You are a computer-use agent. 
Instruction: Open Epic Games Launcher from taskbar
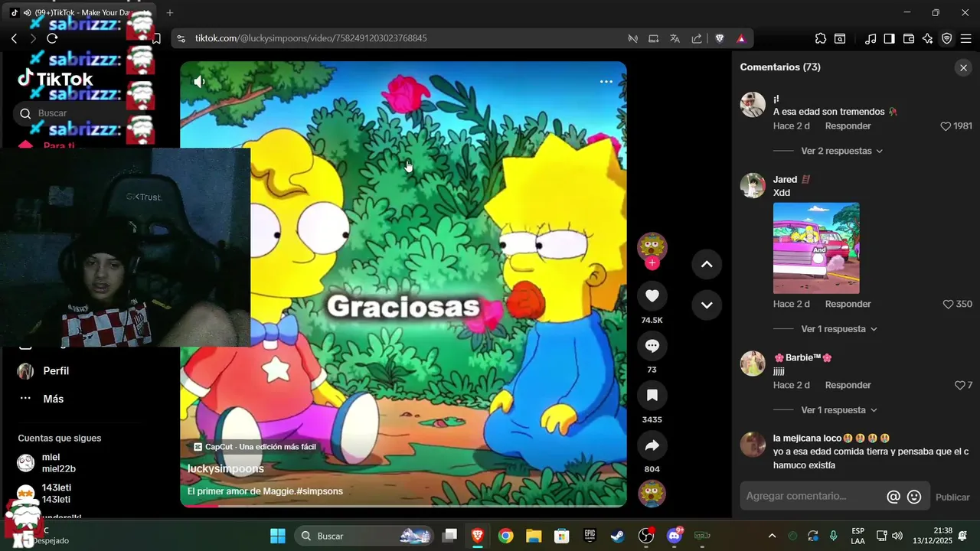tap(590, 536)
